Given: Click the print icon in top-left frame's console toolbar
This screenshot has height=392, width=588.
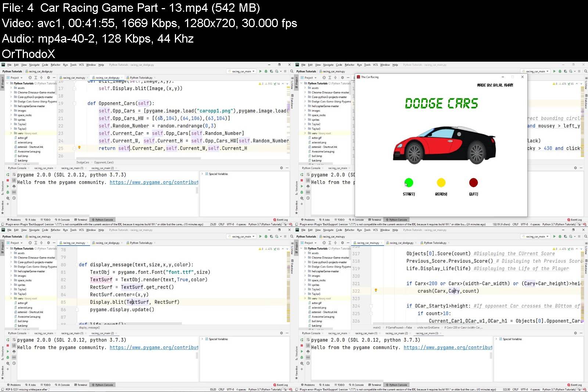Looking at the screenshot, I should pos(14,186).
